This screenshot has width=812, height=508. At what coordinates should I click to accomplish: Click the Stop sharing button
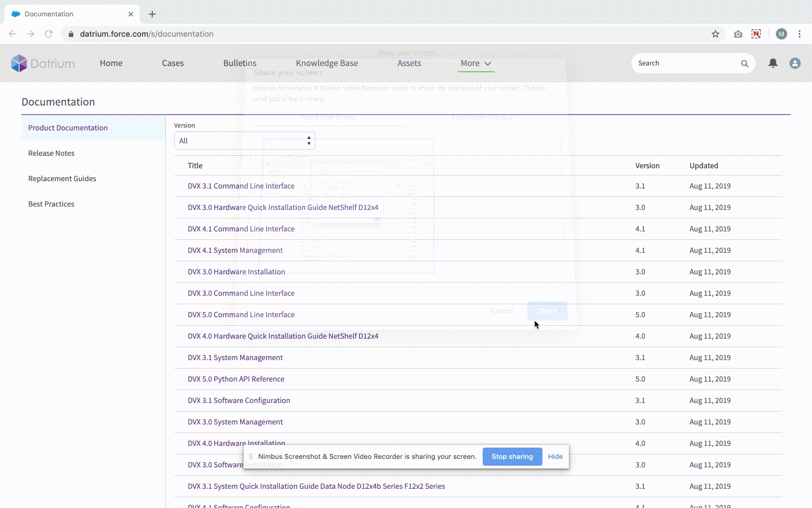512,457
